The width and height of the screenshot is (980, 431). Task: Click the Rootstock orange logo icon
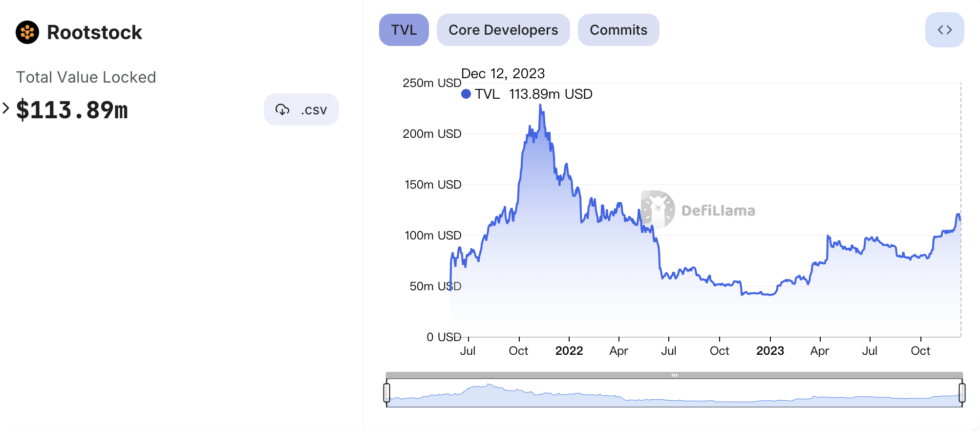pyautogui.click(x=27, y=32)
